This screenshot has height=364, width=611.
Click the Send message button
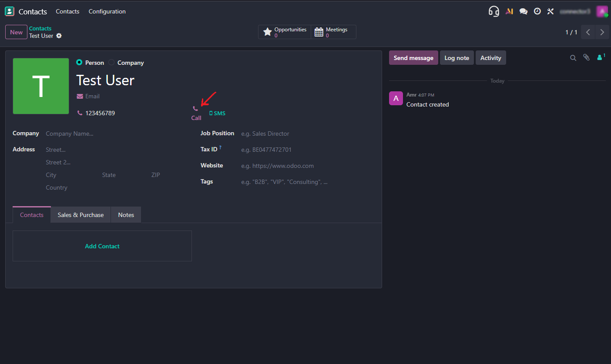pos(413,58)
